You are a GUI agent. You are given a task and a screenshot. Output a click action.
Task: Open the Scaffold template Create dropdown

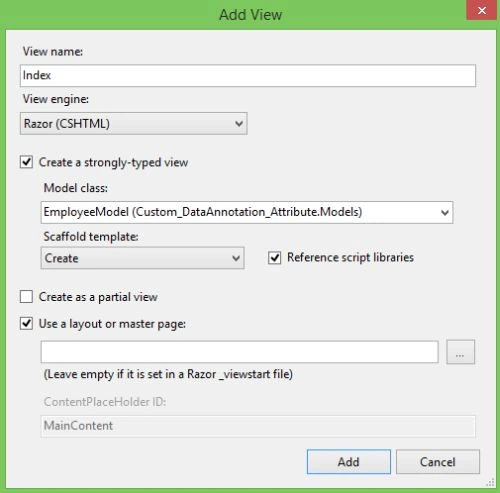[142, 258]
